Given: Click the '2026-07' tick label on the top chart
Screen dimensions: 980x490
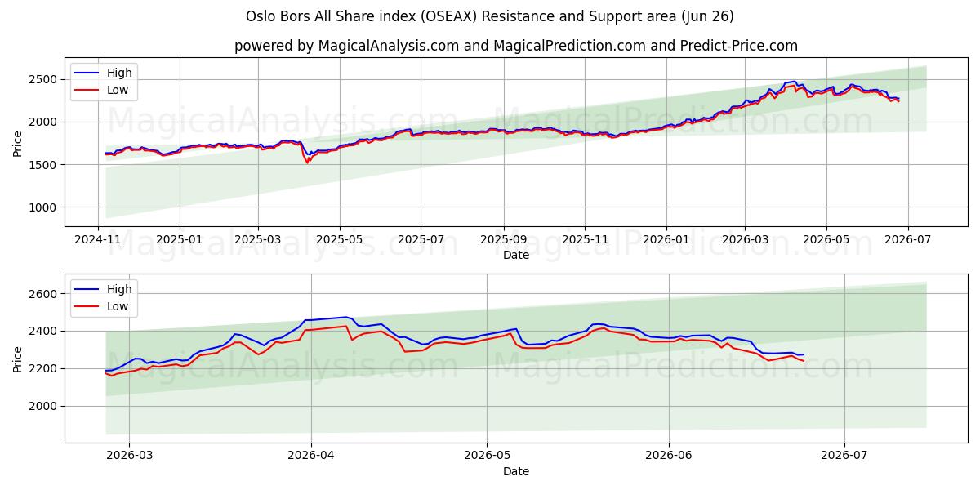Looking at the screenshot, I should (906, 238).
